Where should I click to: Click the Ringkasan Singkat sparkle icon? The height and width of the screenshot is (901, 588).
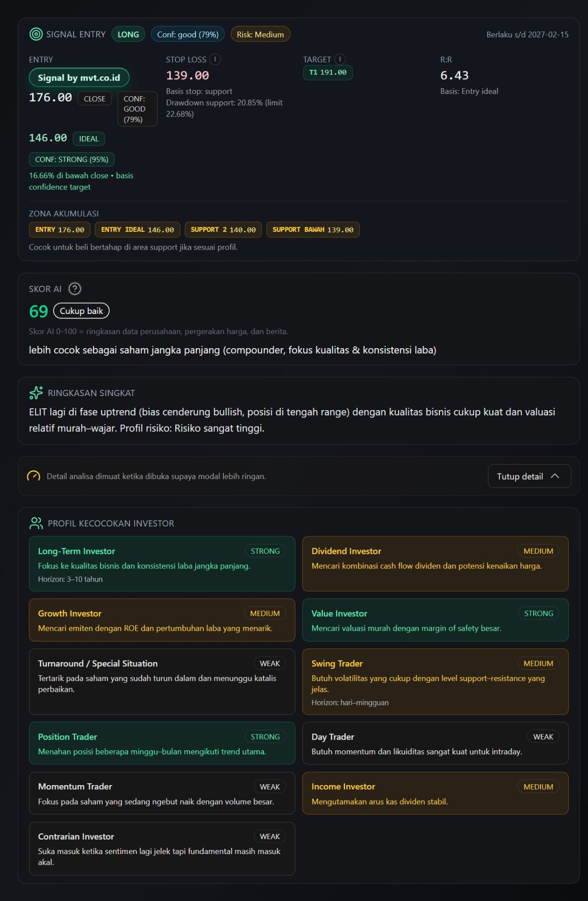[x=36, y=392]
